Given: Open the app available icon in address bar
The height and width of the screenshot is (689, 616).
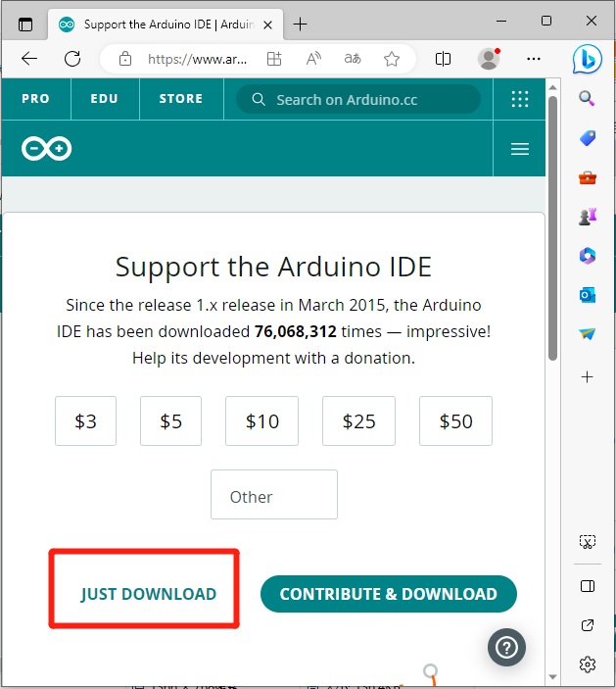Looking at the screenshot, I should pos(274,59).
